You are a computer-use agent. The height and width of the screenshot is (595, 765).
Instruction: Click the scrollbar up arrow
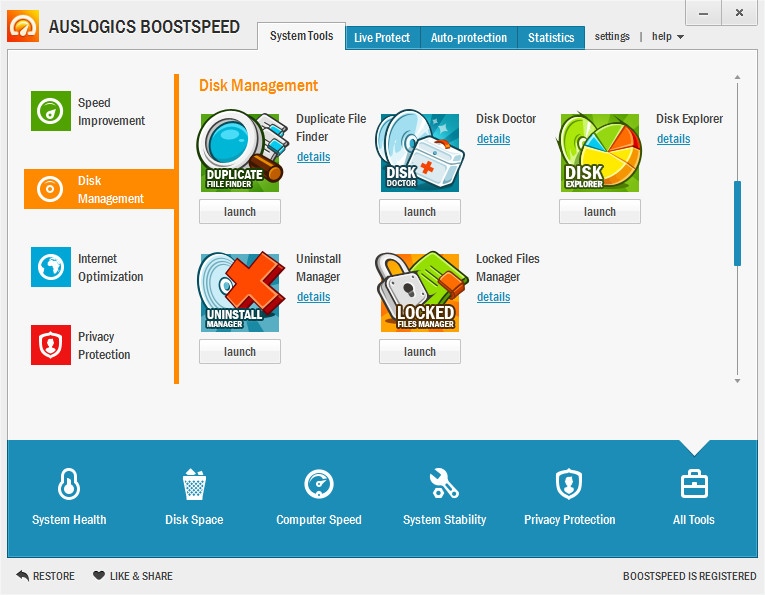tap(737, 77)
